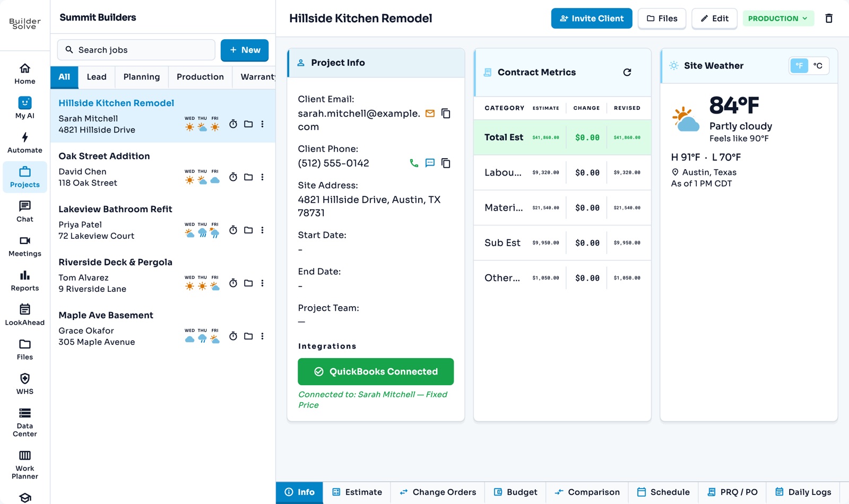The height and width of the screenshot is (504, 849).
Task: Select the Maple Ave Basement job
Action: [163, 328]
